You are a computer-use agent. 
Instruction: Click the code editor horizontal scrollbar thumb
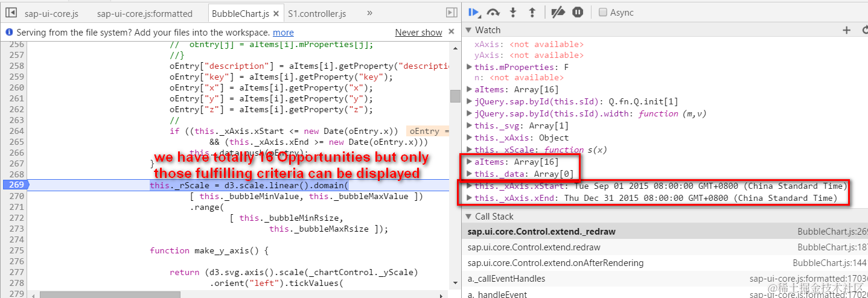[110, 294]
